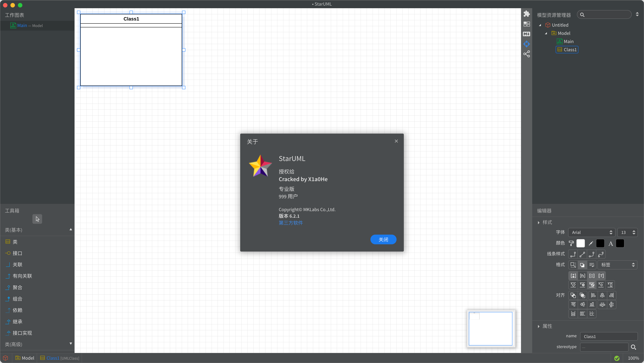Toggle the word wrap format button
644x363 pixels.
591,265
